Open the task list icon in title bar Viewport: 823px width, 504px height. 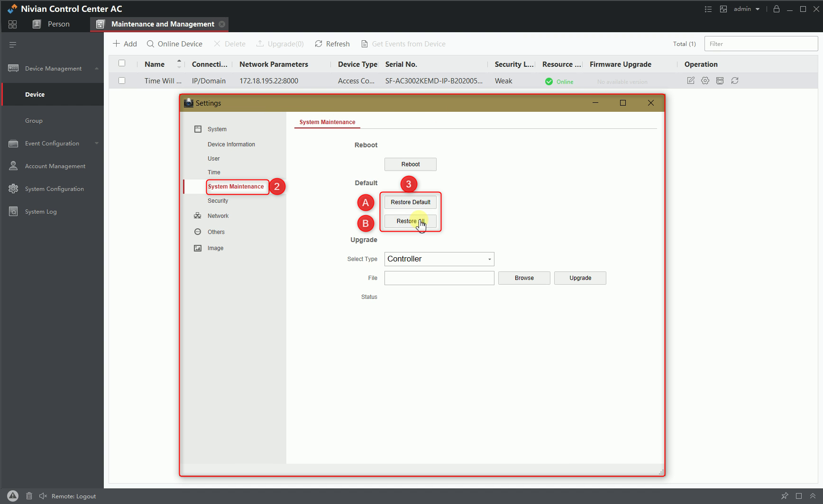[708, 9]
